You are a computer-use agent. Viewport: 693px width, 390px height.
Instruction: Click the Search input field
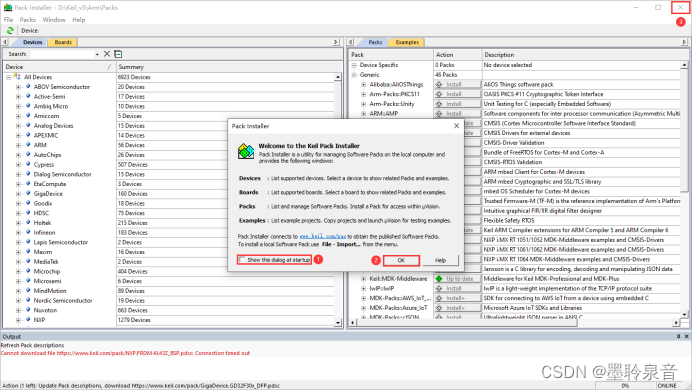62,54
